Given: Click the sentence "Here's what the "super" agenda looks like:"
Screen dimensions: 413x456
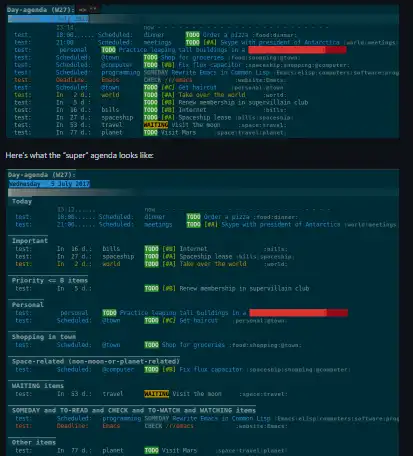Looking at the screenshot, I should [79, 155].
